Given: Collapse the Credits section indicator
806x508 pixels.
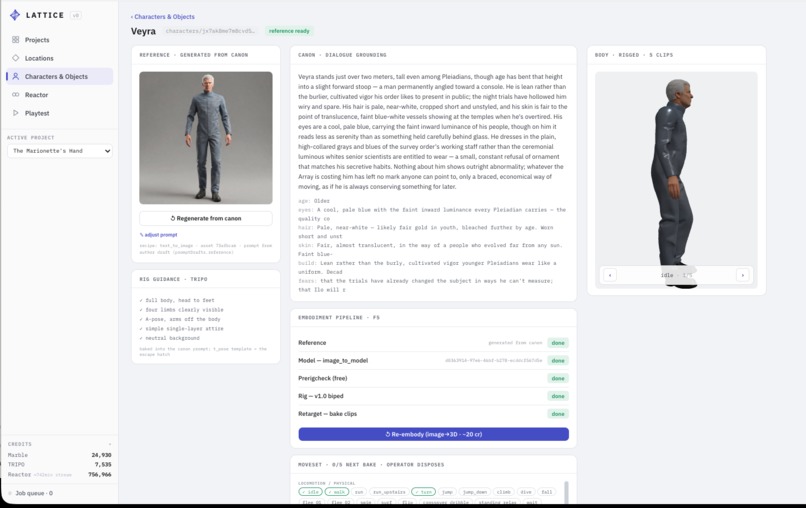Looking at the screenshot, I should click(x=109, y=444).
